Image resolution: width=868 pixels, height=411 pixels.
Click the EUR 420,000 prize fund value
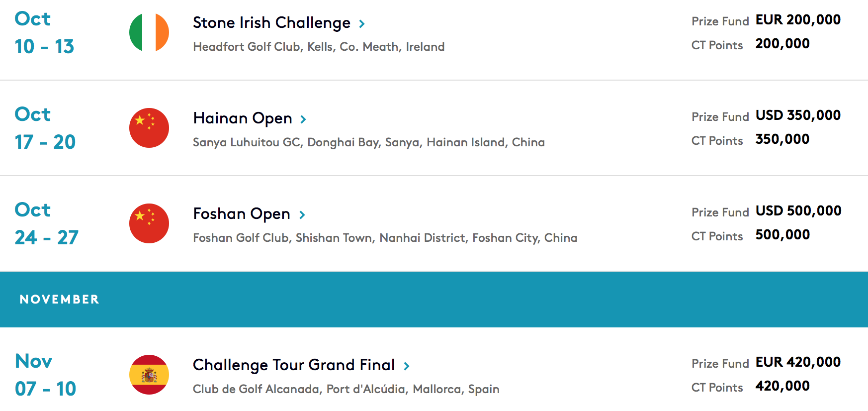point(798,362)
